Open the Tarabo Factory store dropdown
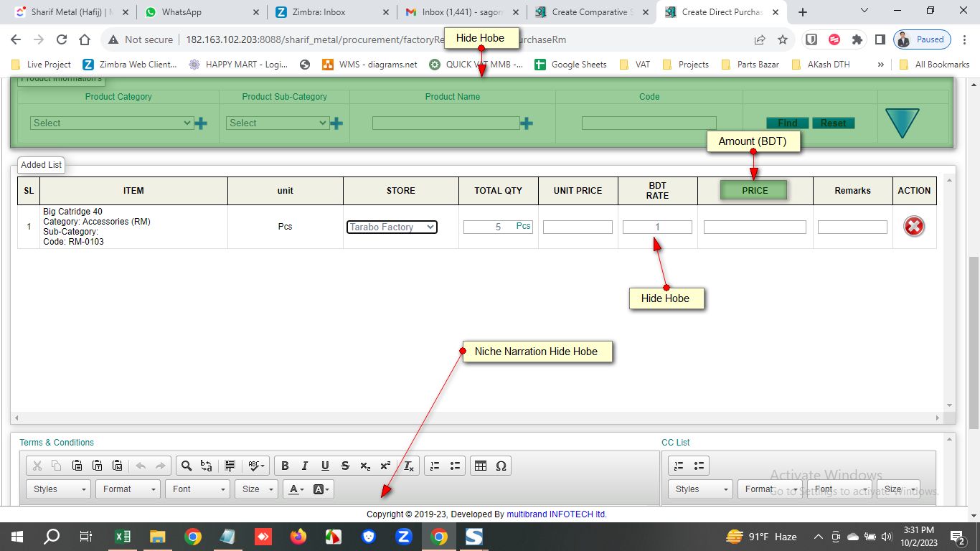Viewport: 980px width, 551px height. (x=392, y=227)
